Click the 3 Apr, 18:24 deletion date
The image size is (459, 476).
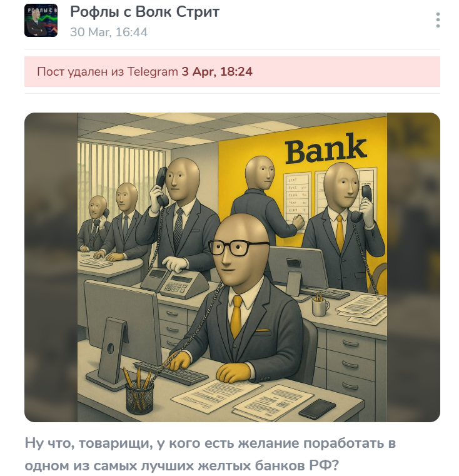coord(217,72)
